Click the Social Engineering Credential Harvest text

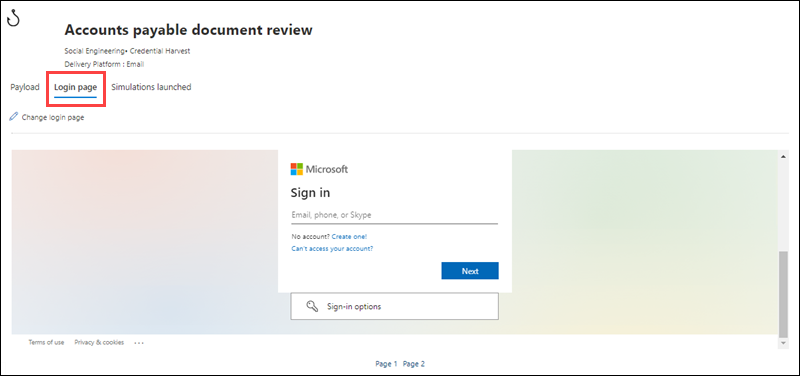[x=127, y=51]
